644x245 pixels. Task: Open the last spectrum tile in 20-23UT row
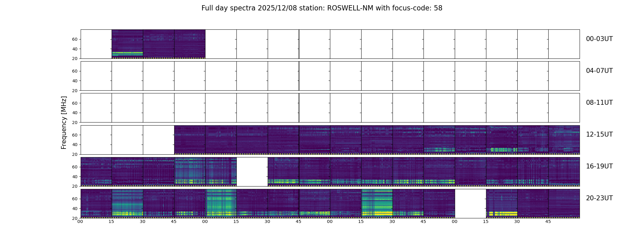tap(564, 204)
